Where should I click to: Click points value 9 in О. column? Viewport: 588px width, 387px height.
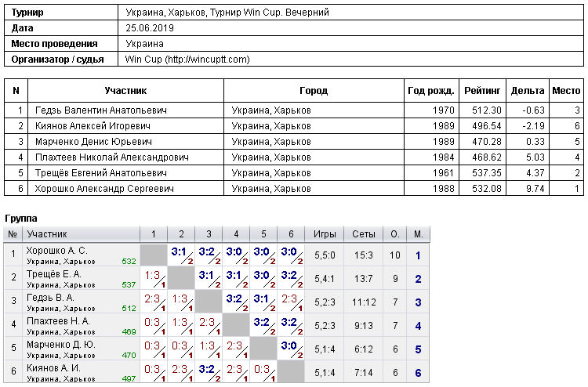[x=395, y=279]
